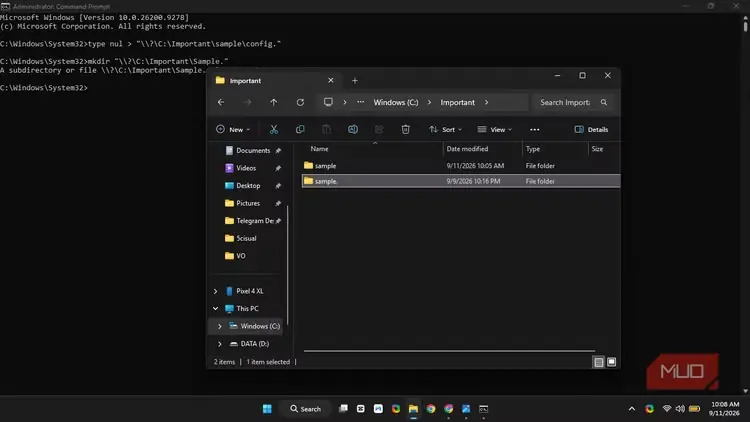This screenshot has width=750, height=422.
Task: Click the Wi-Fi tray icon
Action: click(x=667, y=409)
